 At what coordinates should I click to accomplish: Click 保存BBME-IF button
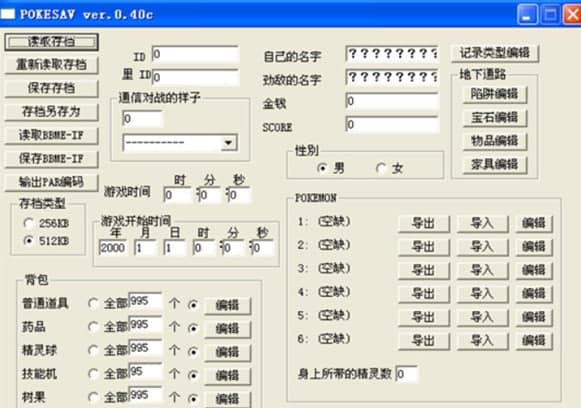52,159
